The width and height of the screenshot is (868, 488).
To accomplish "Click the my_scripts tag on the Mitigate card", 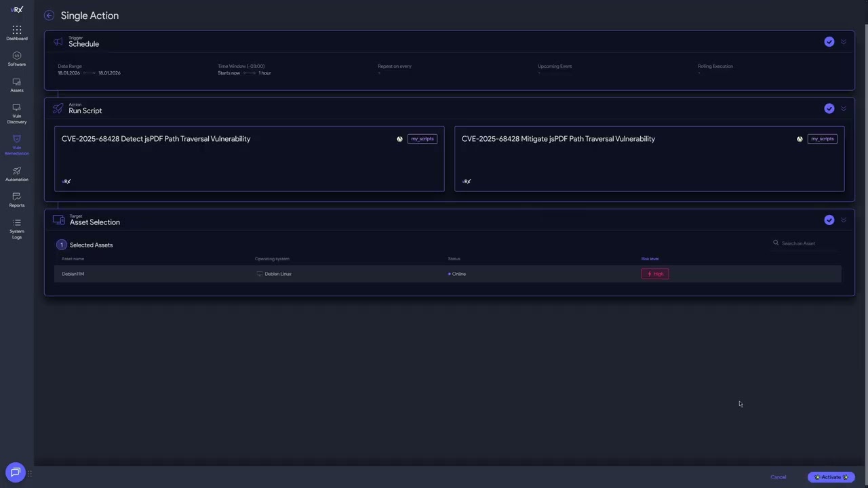I will coord(822,139).
